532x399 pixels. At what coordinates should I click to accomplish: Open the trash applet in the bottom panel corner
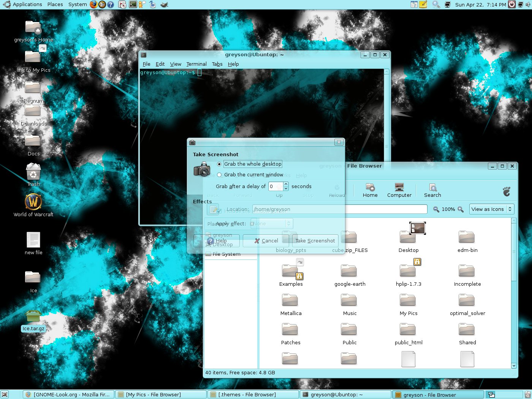click(528, 394)
